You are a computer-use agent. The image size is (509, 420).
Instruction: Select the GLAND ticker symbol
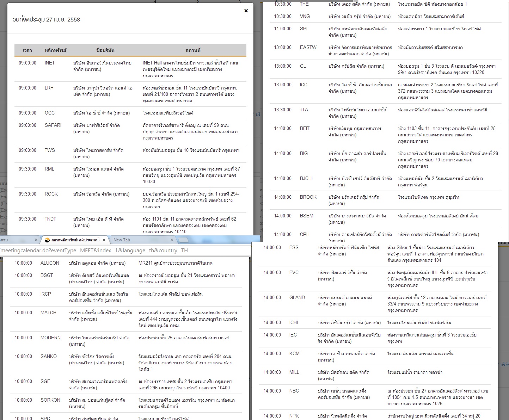(297, 298)
